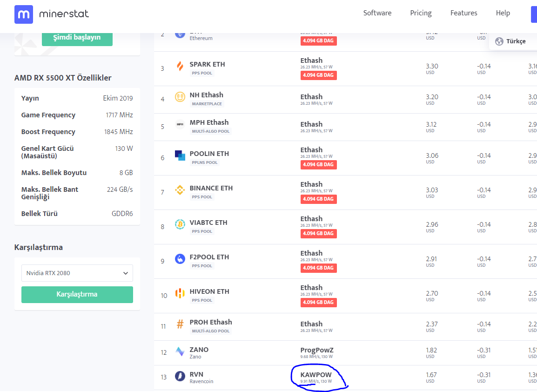This screenshot has width=537, height=392.
Task: Click the BINANCE ETH diamond icon
Action: pyautogui.click(x=180, y=190)
